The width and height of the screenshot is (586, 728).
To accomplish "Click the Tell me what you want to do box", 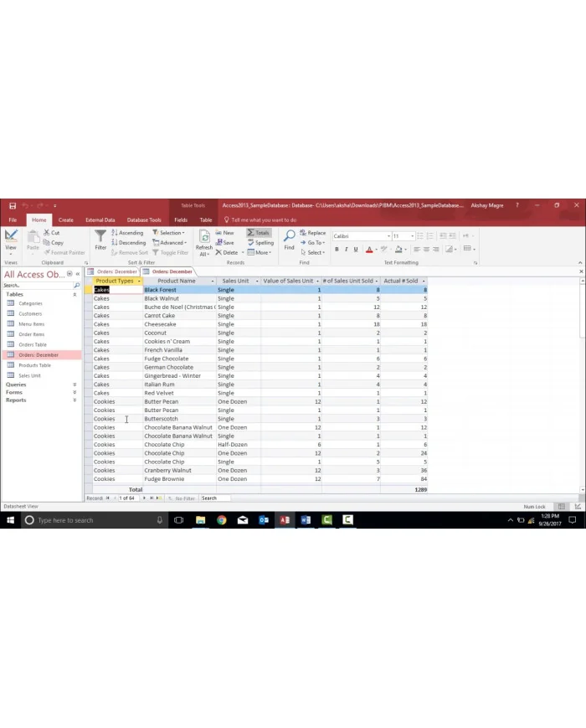I will point(260,220).
